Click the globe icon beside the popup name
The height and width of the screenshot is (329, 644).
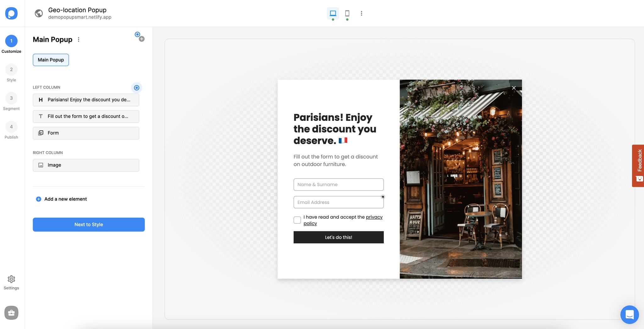tap(38, 13)
